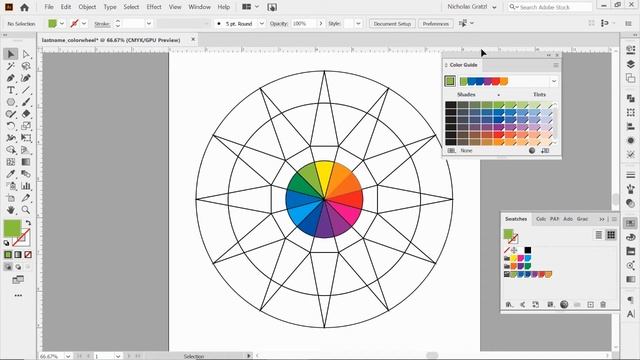
Task: Select the Gradient tool
Action: (26, 162)
